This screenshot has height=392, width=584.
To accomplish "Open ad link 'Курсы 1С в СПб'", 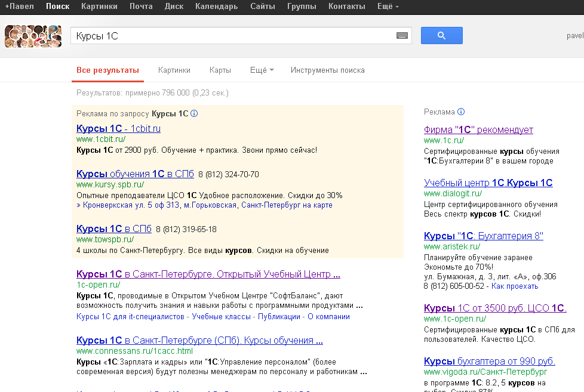I will click(x=114, y=229).
